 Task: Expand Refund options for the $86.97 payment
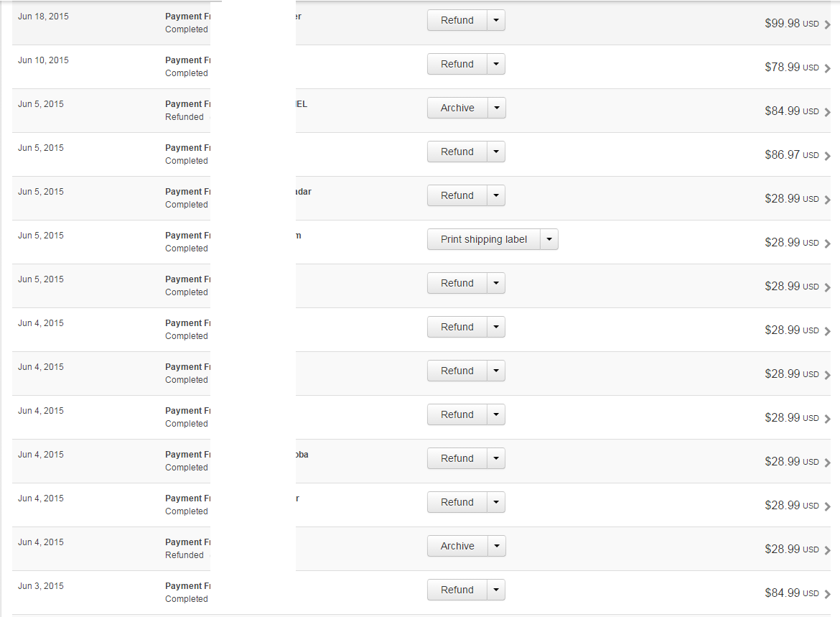(x=496, y=152)
